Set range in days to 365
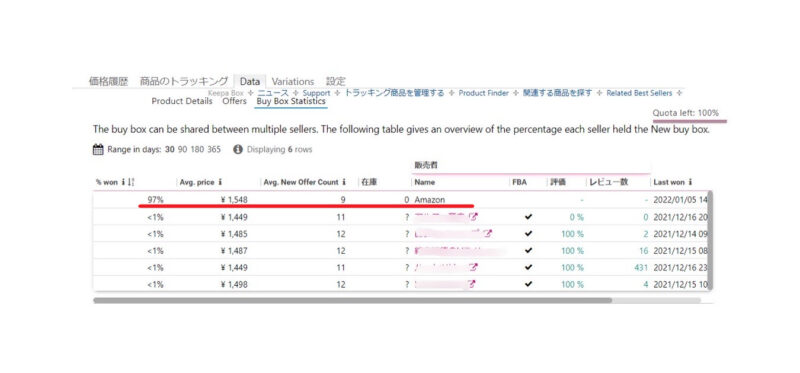 pos(214,150)
